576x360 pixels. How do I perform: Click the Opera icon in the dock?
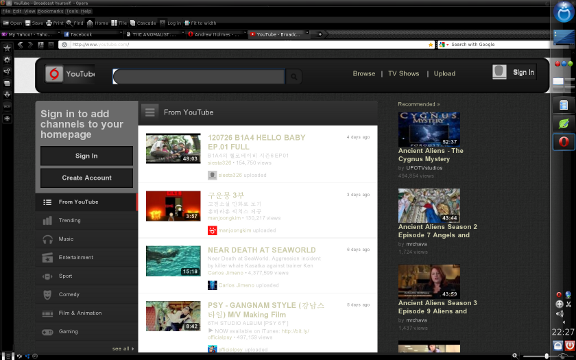click(x=564, y=142)
